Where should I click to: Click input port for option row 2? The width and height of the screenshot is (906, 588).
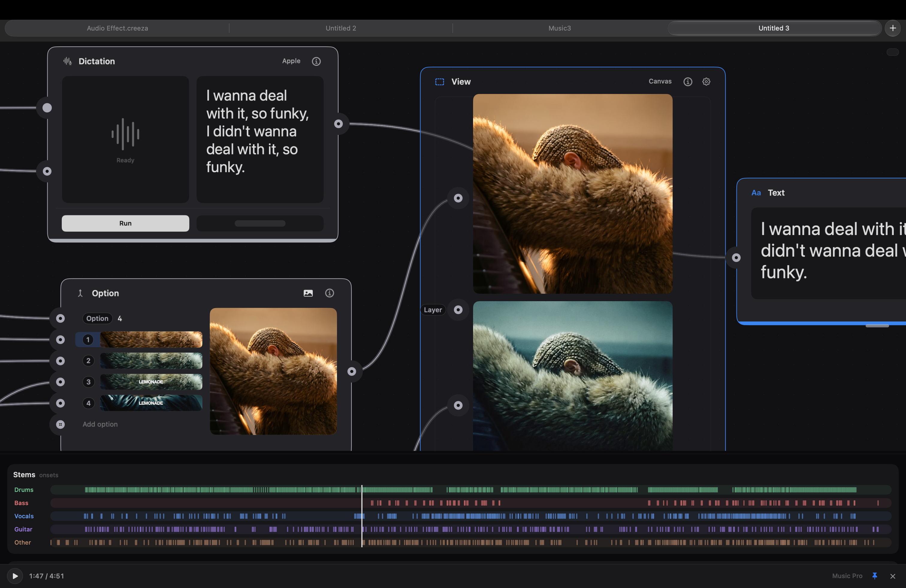pos(60,361)
